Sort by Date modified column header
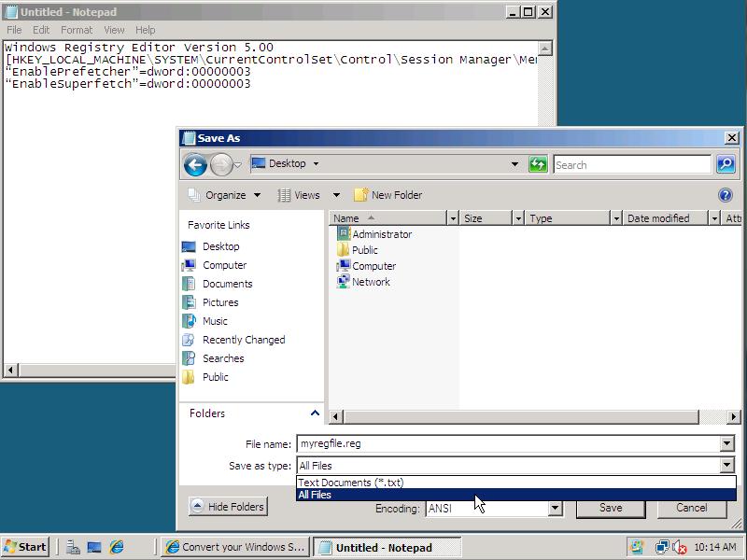747x560 pixels. point(666,218)
